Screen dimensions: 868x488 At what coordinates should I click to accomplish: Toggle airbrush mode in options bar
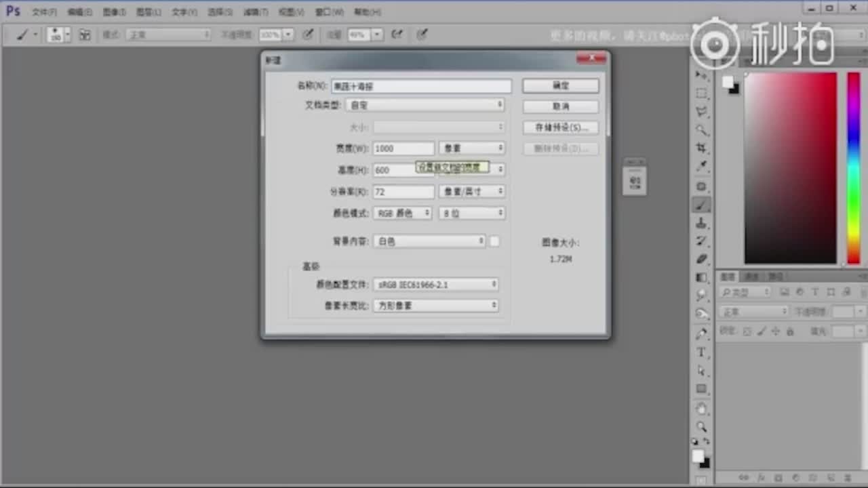point(397,35)
